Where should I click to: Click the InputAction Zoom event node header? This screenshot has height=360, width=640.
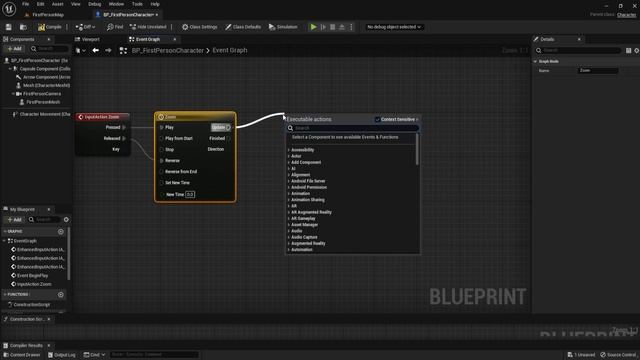[103, 117]
